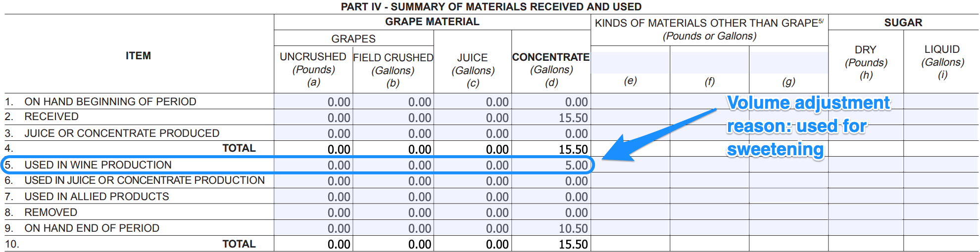Click On Hand End of Period concentrate 10.50

tap(551, 228)
